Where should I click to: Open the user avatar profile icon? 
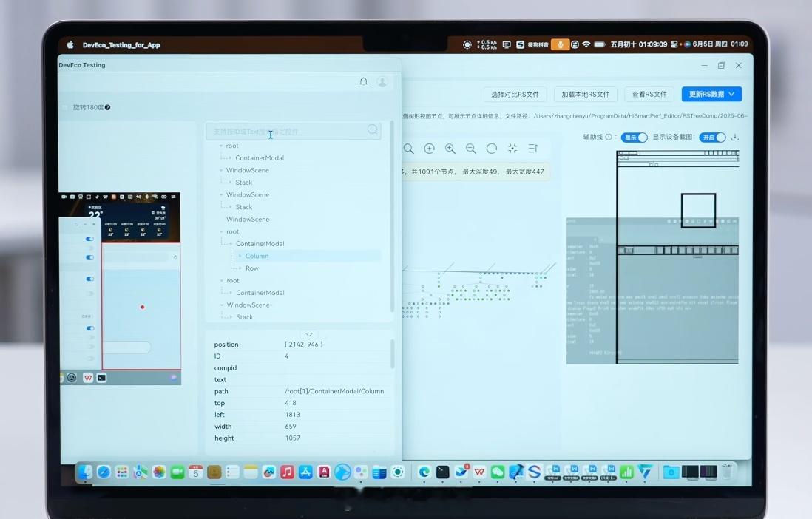click(382, 82)
